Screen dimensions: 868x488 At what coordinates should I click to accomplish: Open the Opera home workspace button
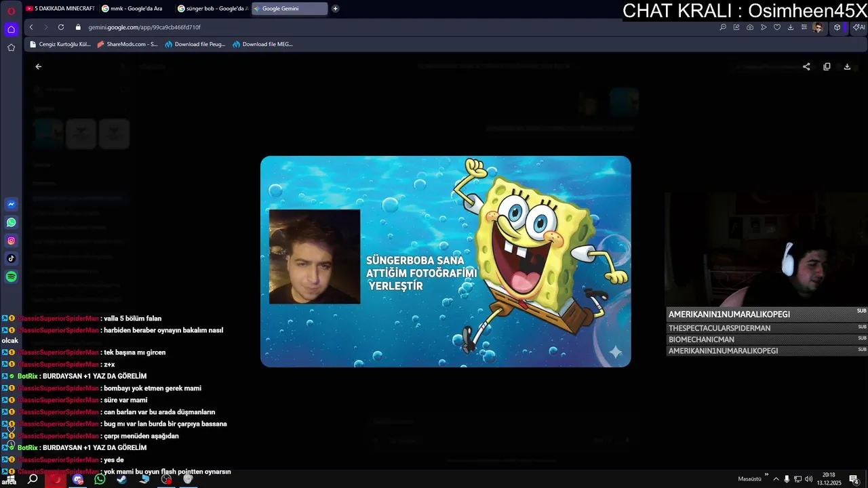11,29
